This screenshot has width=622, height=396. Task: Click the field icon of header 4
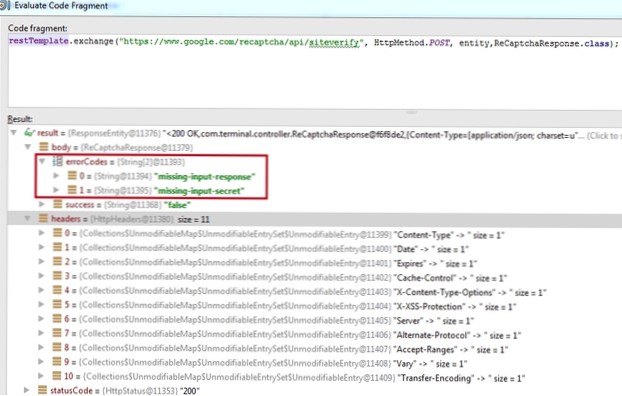click(58, 290)
